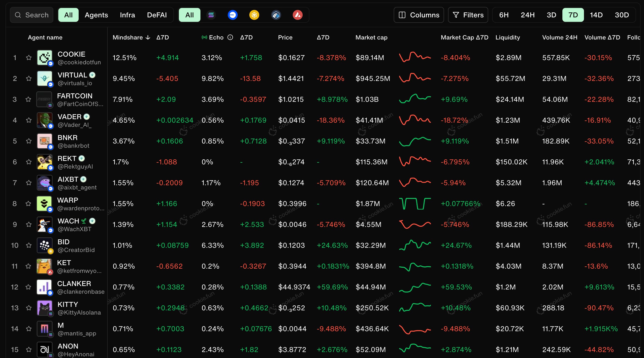Star AIXBT as favorite
Image resolution: width=644 pixels, height=358 pixels.
pos(29,183)
